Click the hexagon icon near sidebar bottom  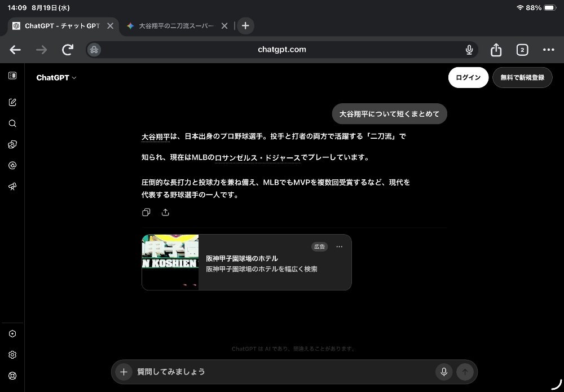(12, 334)
